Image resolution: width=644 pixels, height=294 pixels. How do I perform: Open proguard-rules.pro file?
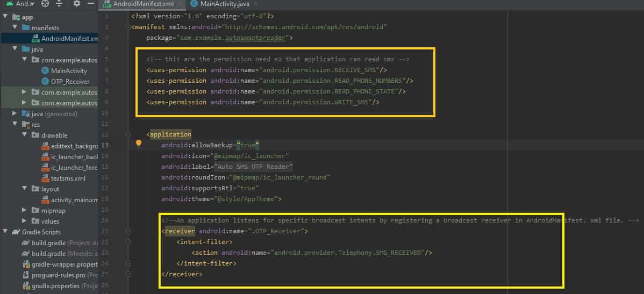click(x=65, y=275)
